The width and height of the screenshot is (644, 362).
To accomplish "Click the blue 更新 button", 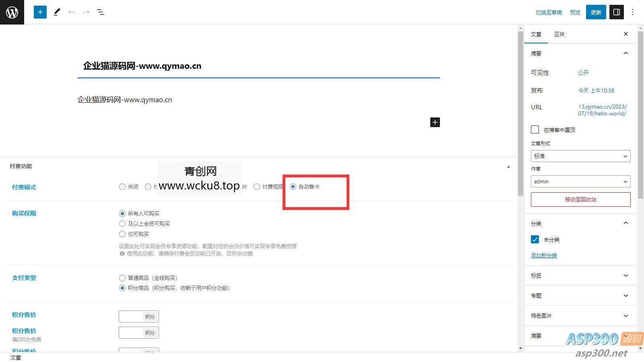I will [596, 12].
